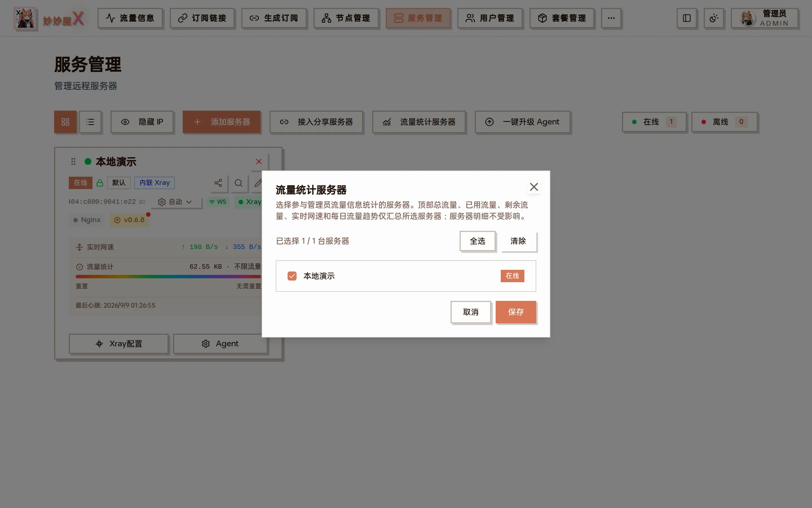Viewport: 812px width, 508px height.
Task: Click the 流量统计服务器 button
Action: (x=419, y=122)
